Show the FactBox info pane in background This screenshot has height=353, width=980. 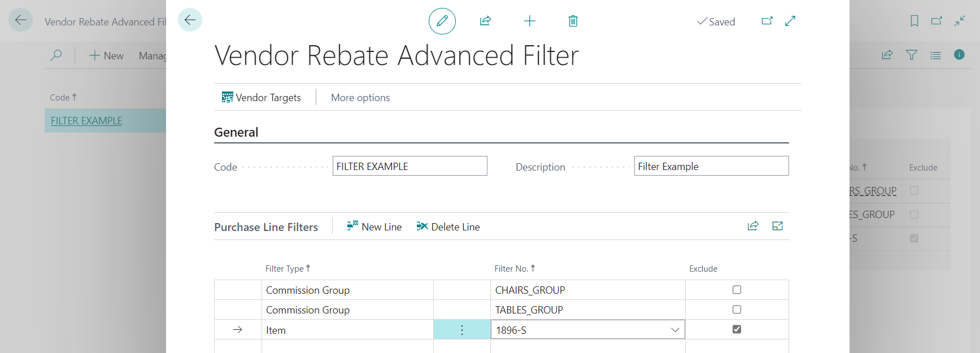point(959,54)
